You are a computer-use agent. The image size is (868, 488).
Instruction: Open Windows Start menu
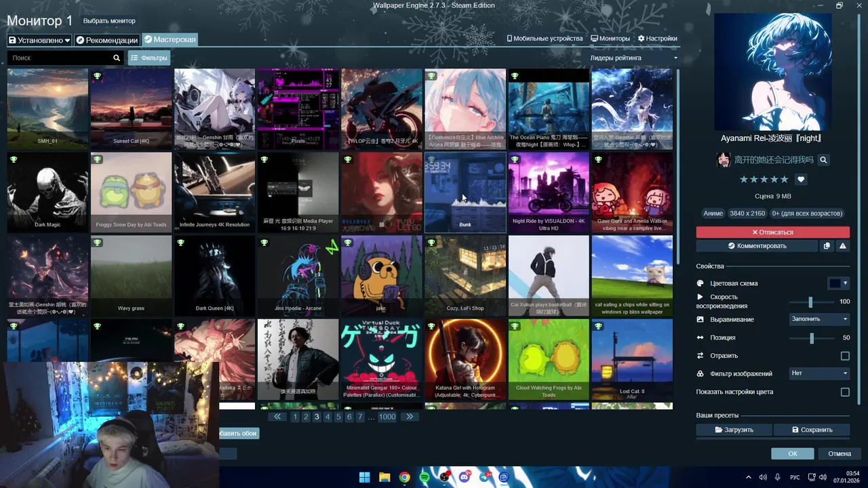[x=364, y=477]
